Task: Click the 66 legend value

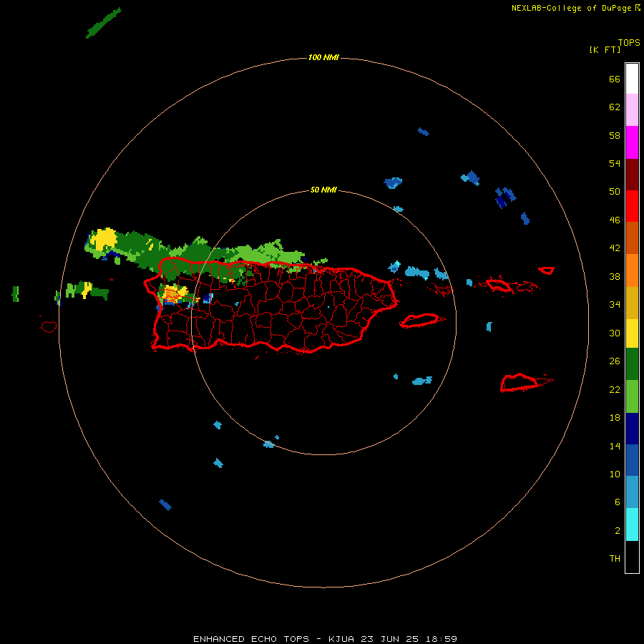Action: tap(615, 79)
